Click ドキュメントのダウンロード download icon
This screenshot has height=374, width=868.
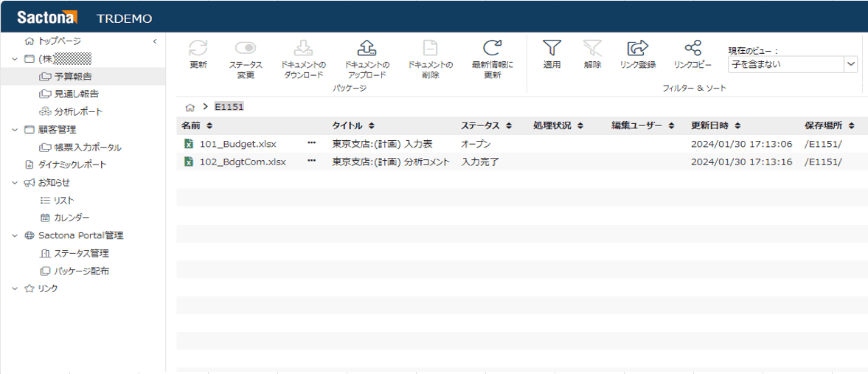304,49
